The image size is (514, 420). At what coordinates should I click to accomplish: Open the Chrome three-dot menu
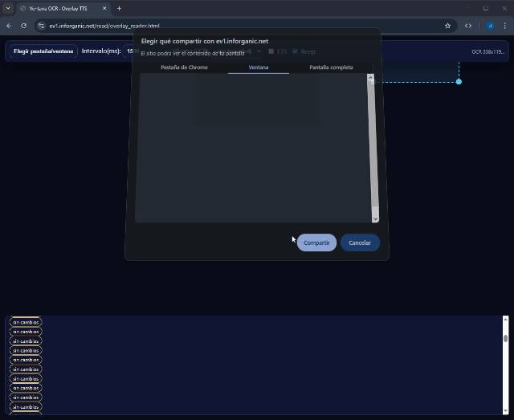pyautogui.click(x=504, y=26)
